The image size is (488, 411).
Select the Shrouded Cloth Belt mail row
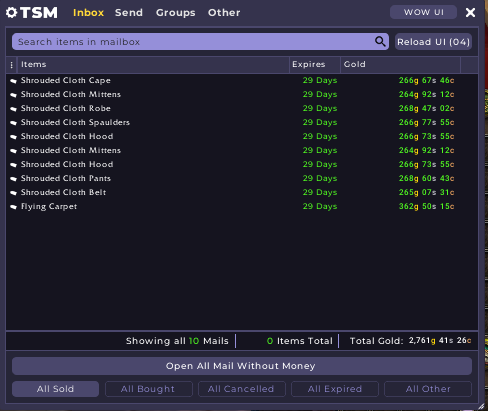coord(242,193)
